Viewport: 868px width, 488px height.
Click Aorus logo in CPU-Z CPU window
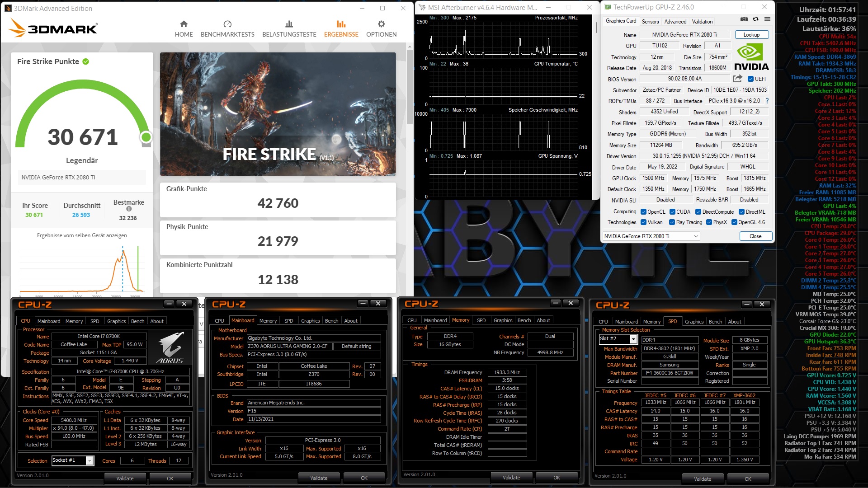pos(170,348)
